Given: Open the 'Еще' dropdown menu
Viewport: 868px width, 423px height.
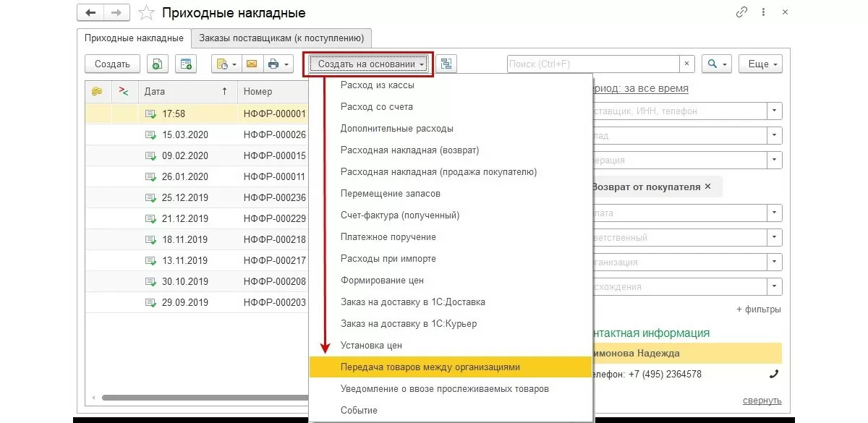Looking at the screenshot, I should click(x=760, y=64).
